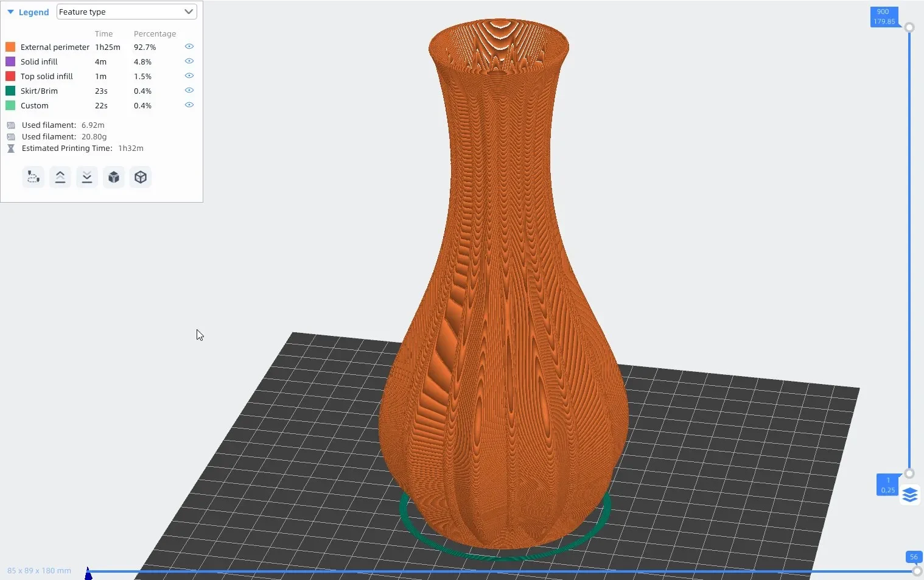Viewport: 924px width, 580px height.
Task: Click the horizontal move slider end handle
Action: click(917, 571)
